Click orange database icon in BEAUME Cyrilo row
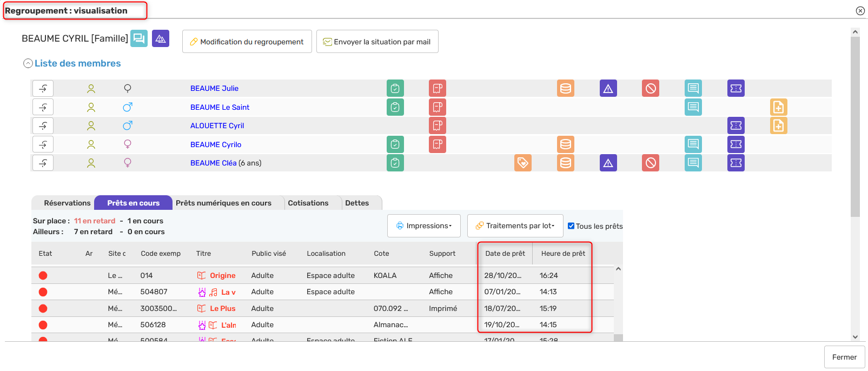Screen dimensions: 868x371 coord(566,144)
